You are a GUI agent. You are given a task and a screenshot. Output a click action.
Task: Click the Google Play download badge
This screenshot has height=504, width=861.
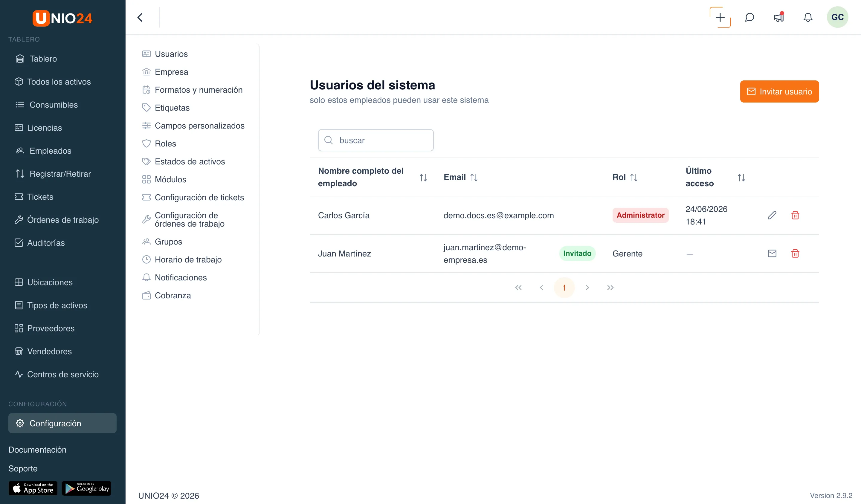coord(86,488)
